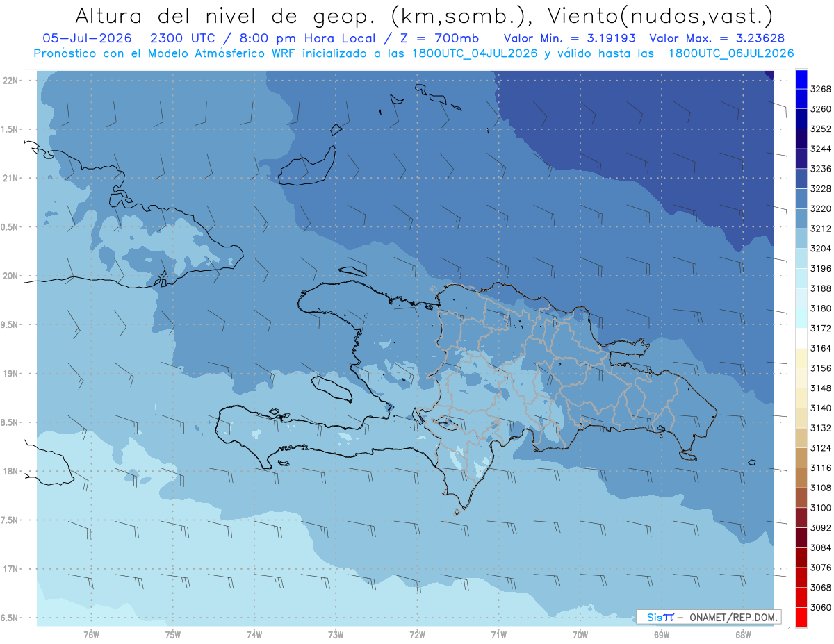Click the 'Sis - ONAMET/REP.DOM.' credit box
This screenshot has width=834, height=644.
pyautogui.click(x=708, y=617)
